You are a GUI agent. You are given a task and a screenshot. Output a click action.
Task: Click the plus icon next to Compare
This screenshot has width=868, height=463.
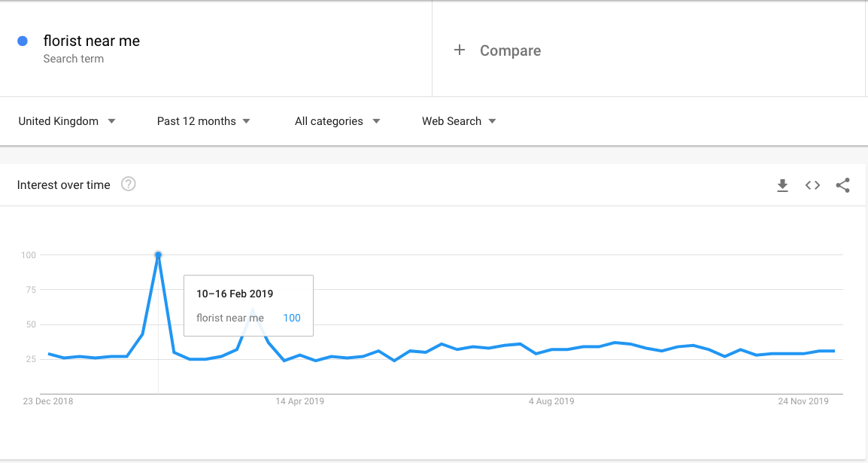[460, 50]
